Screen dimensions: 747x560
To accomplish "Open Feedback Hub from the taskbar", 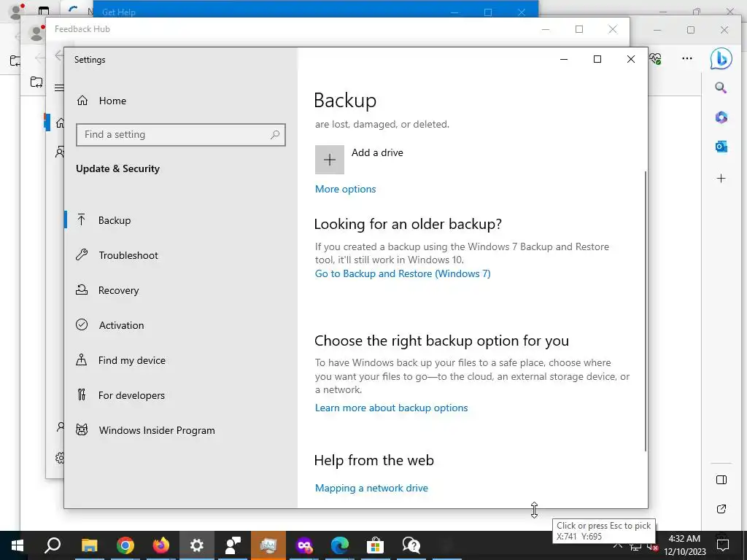I will click(x=233, y=545).
